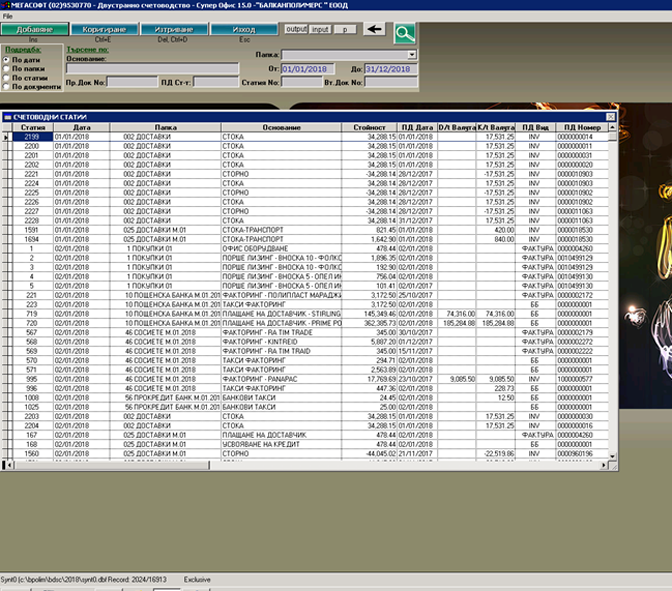Click the small 'p' toolbar button
672x591 pixels.
pyautogui.click(x=346, y=30)
